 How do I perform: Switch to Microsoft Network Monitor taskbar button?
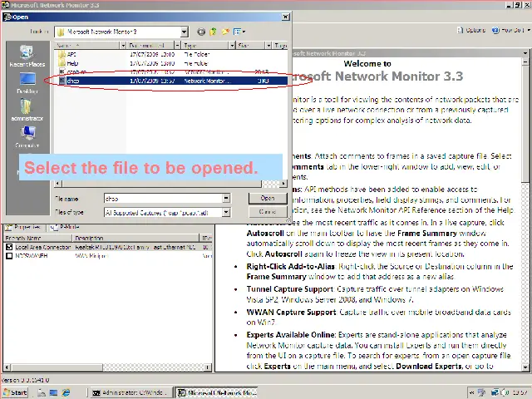click(x=216, y=392)
